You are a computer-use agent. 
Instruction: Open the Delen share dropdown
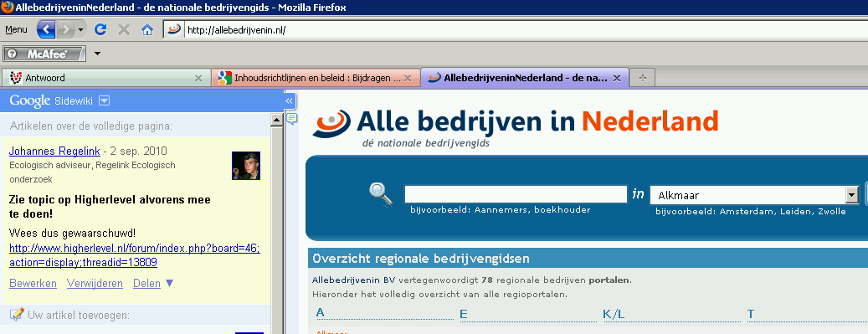coord(153,284)
